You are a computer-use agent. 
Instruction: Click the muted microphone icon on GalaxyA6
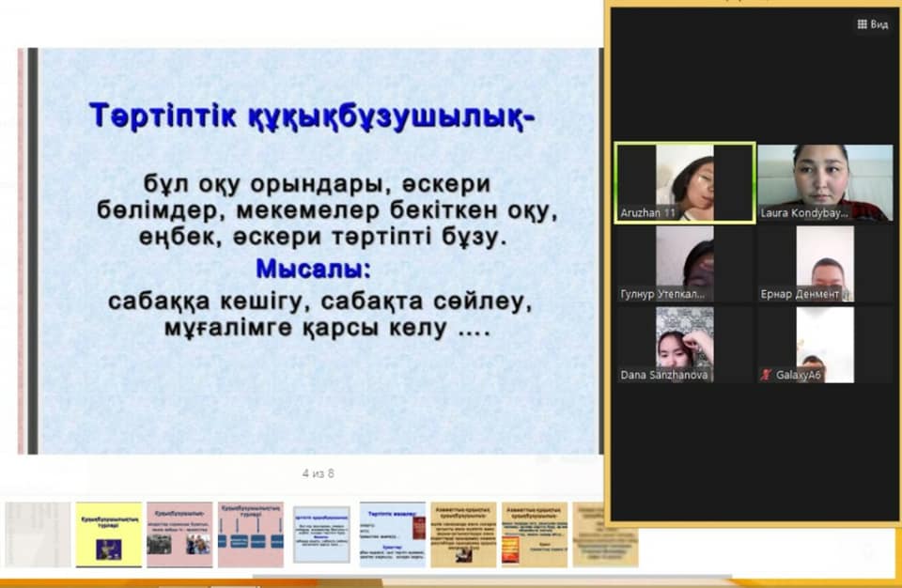(x=767, y=375)
